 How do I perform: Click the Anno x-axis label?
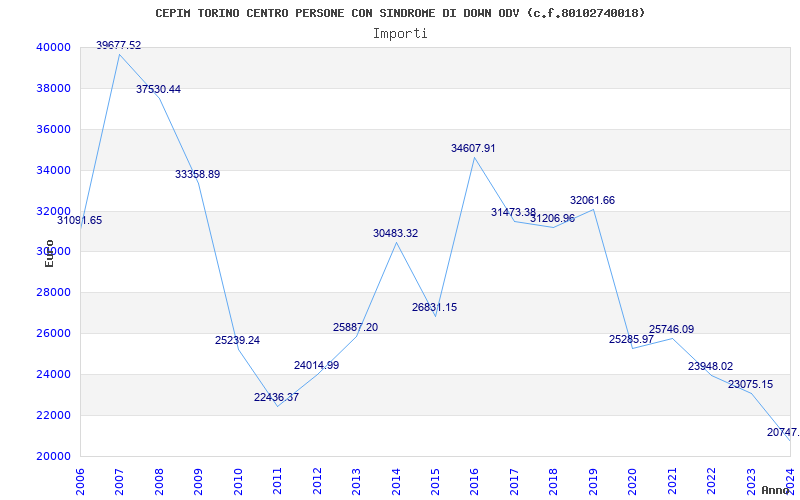point(775,490)
